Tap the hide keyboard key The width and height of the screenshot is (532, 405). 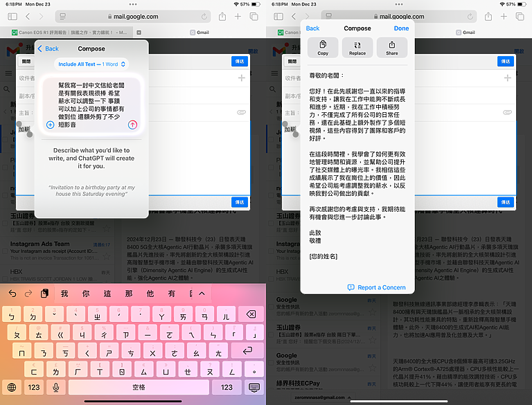tap(254, 387)
